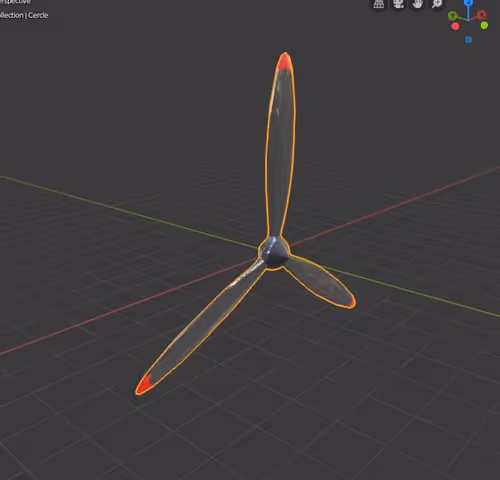This screenshot has height=480, width=500.
Task: Click the red tip of lower-left blade
Action: [144, 385]
